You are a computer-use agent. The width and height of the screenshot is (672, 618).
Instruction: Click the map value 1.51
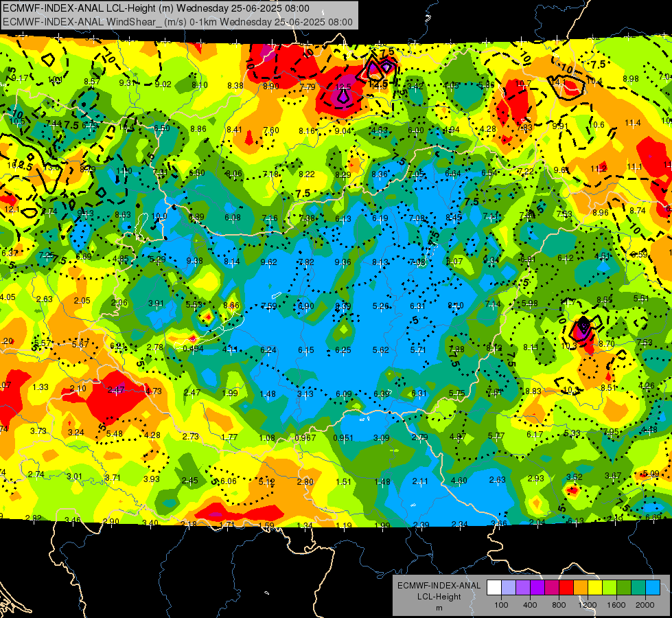(343, 482)
